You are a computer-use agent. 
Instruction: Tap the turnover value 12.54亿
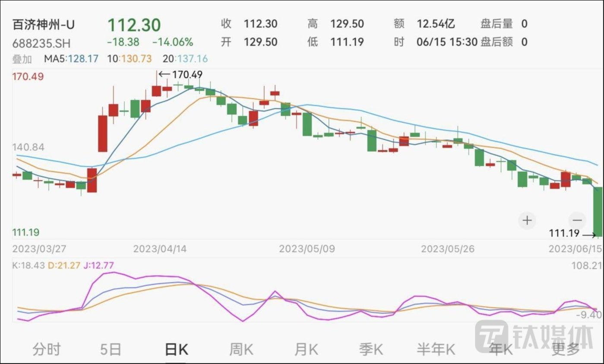(436, 24)
